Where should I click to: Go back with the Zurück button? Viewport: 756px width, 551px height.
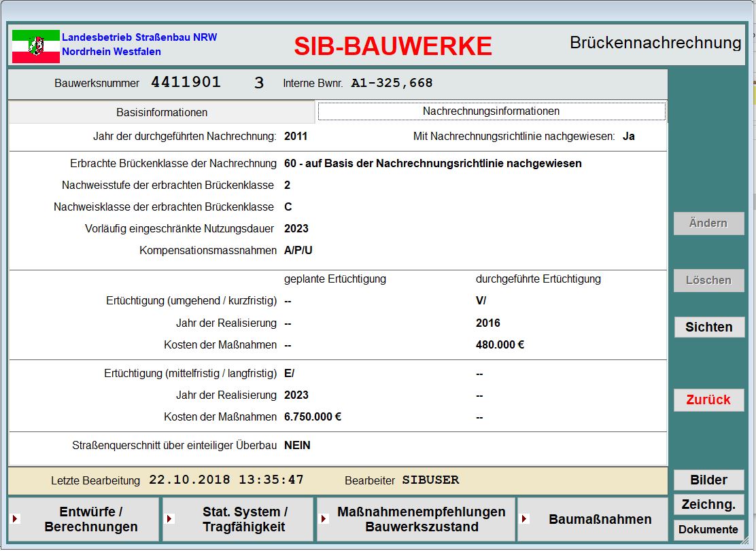click(708, 399)
